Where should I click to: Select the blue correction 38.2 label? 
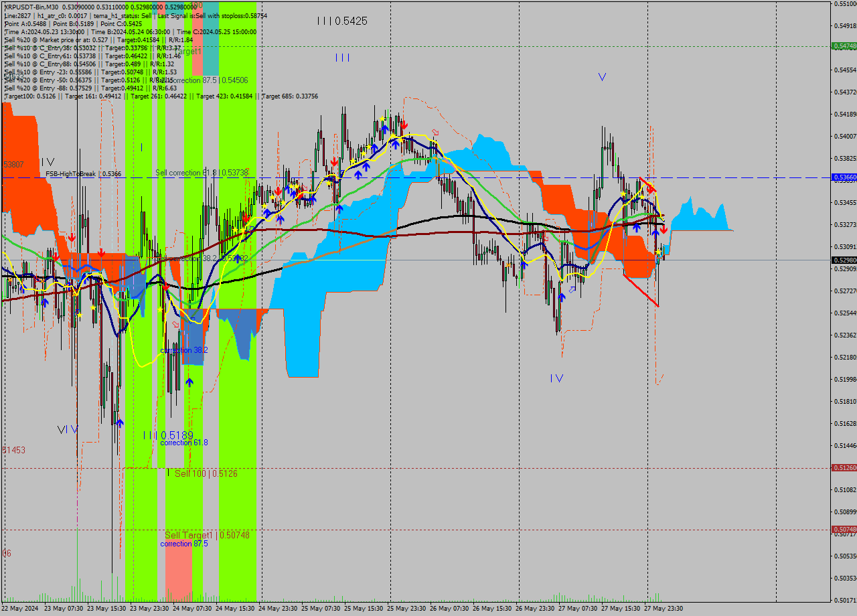click(x=184, y=350)
